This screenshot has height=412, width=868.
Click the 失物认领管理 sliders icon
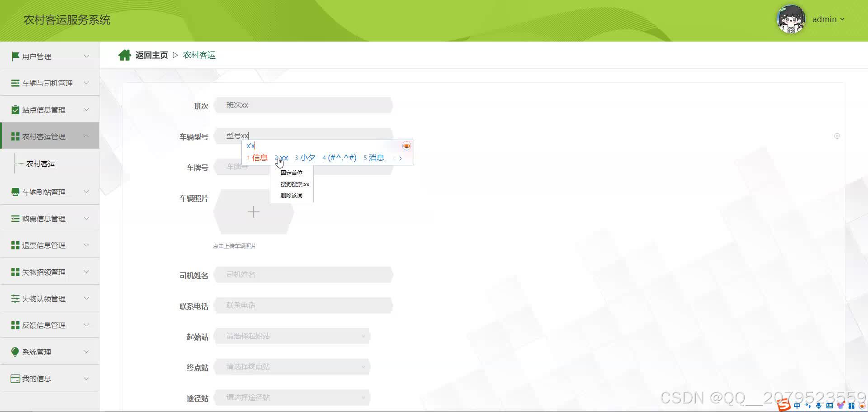15,299
